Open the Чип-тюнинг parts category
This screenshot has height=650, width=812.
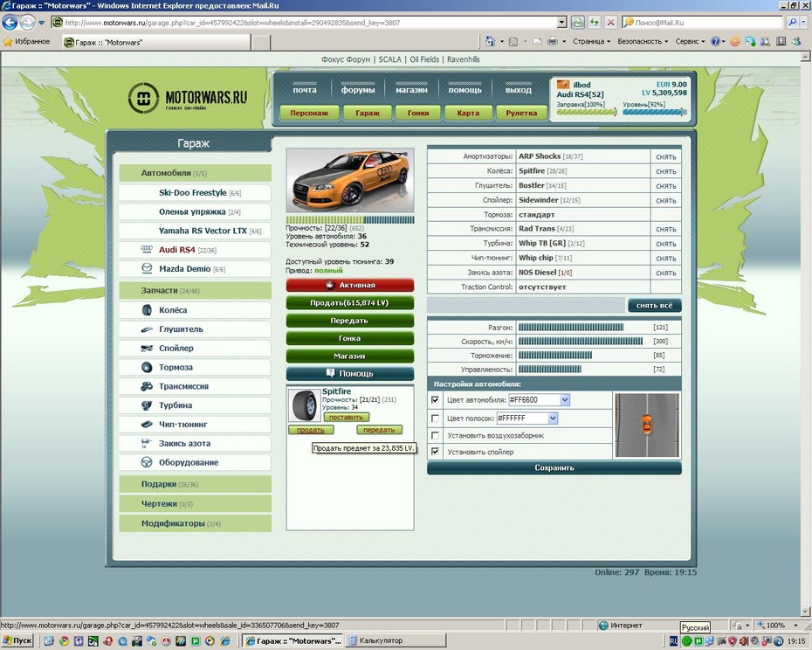195,425
